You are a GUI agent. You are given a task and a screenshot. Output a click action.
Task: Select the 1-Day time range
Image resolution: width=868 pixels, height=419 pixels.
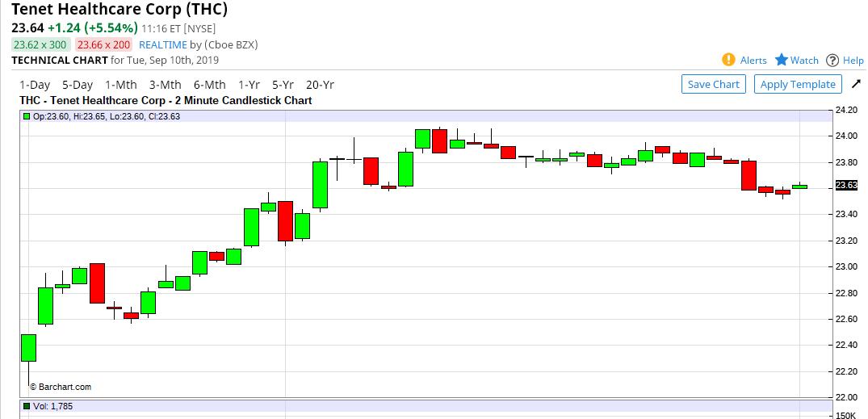click(35, 85)
